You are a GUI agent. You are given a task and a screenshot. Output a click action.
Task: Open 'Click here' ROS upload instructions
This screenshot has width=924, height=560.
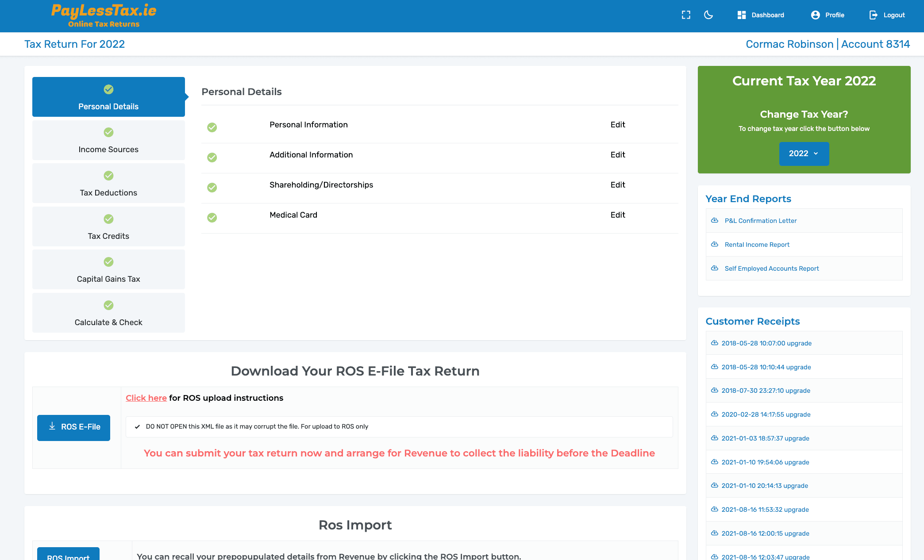click(x=146, y=398)
